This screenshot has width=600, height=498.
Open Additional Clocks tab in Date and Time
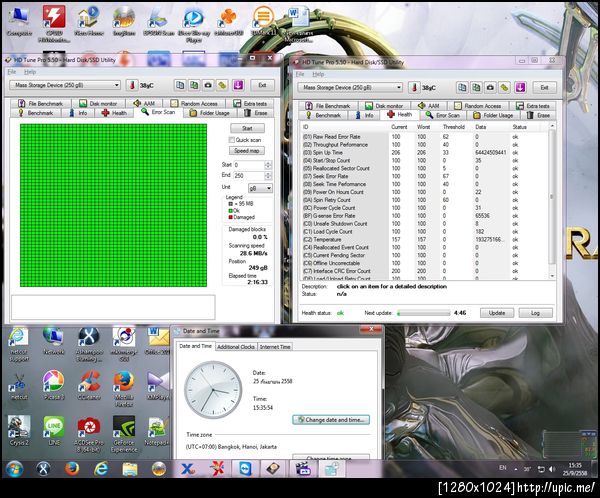[236, 347]
